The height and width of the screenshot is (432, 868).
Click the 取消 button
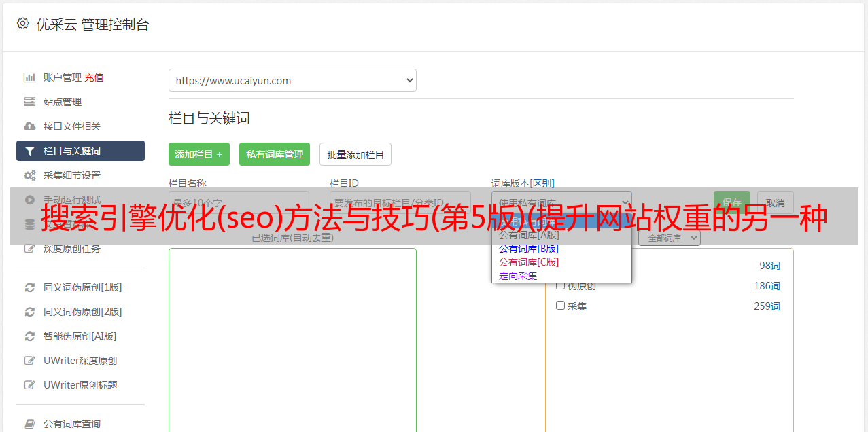(776, 202)
